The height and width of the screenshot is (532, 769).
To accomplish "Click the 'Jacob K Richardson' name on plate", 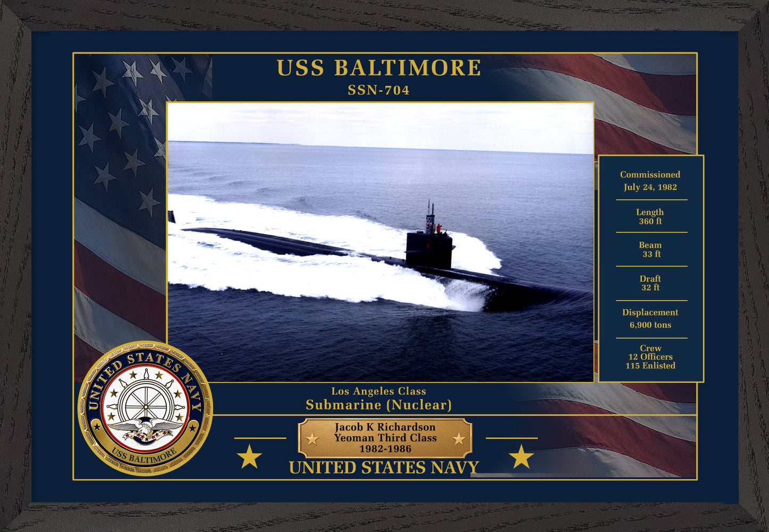I will pyautogui.click(x=385, y=427).
